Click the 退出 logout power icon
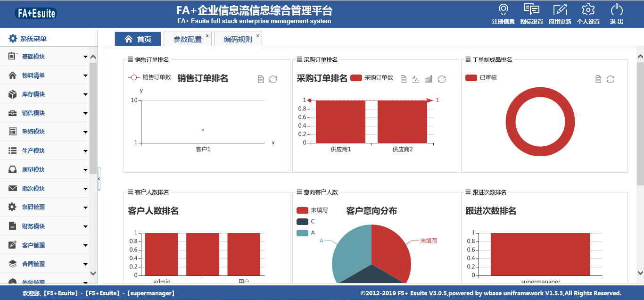Viewport: 644px width, 300px height. (x=617, y=9)
